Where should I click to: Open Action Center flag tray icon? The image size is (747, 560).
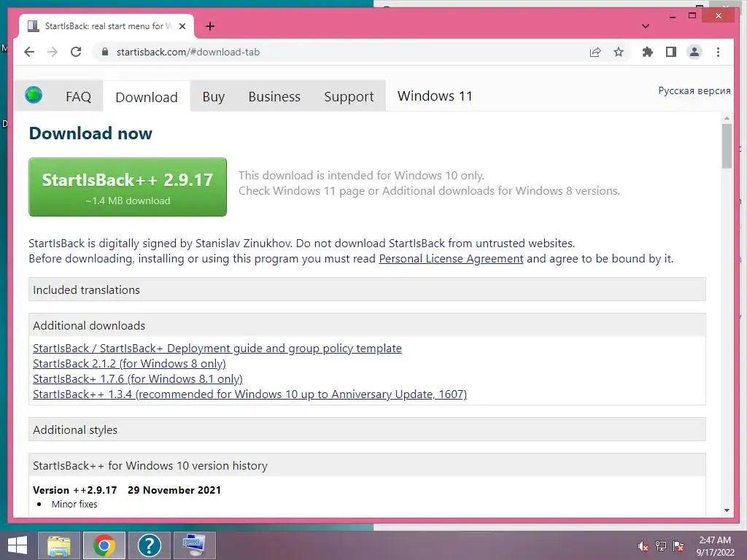pos(678,546)
